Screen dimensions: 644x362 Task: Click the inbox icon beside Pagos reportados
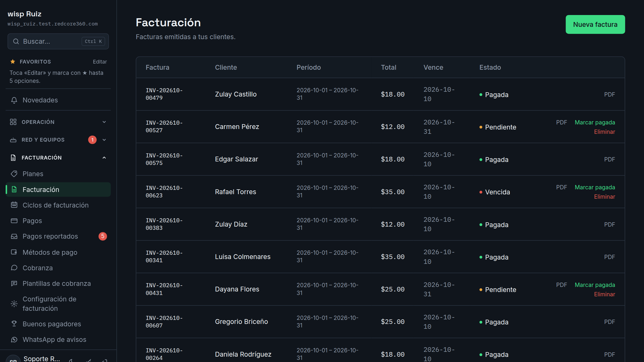(x=14, y=236)
